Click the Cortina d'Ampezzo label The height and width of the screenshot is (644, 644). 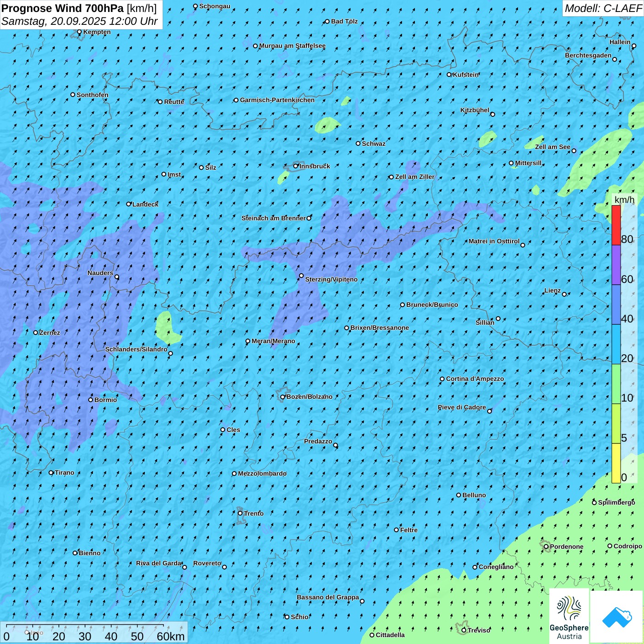(475, 379)
